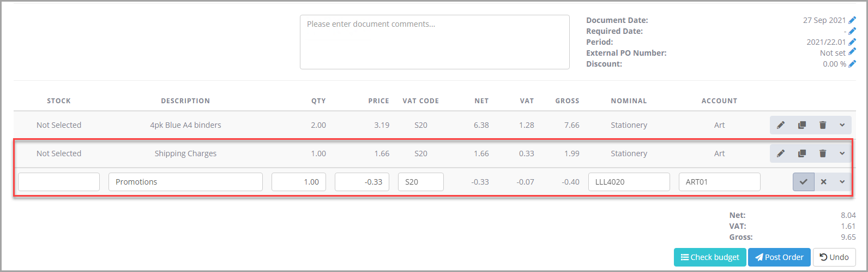Confirm Promotions line with checkmark button

803,182
